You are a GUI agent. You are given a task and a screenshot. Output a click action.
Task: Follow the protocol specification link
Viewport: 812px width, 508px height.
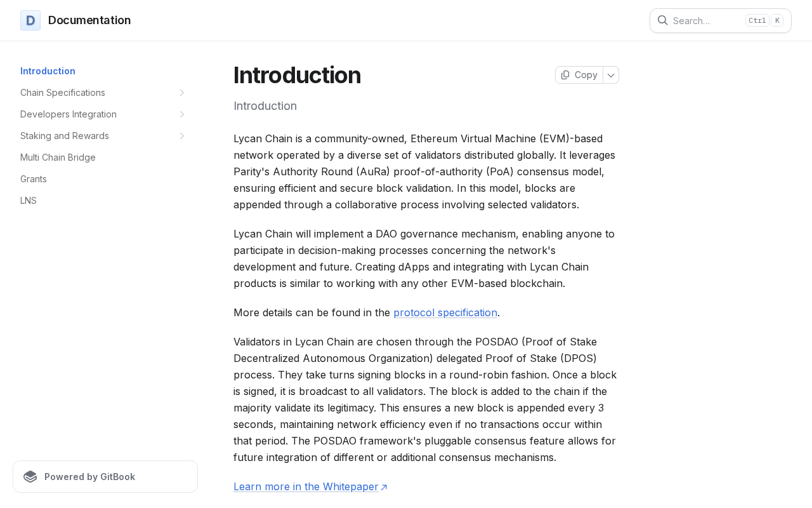tap(445, 312)
